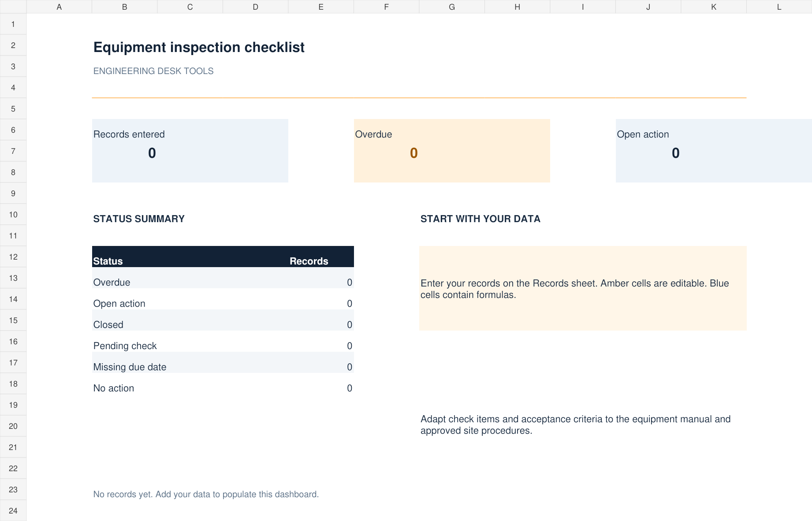This screenshot has height=521, width=812.
Task: Click the Open action card value
Action: coord(676,153)
